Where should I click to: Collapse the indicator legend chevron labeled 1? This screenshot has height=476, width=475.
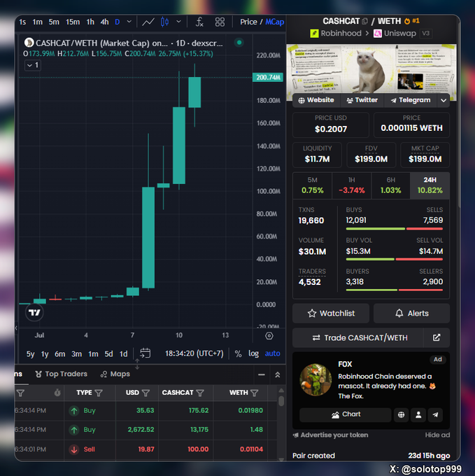(33, 65)
